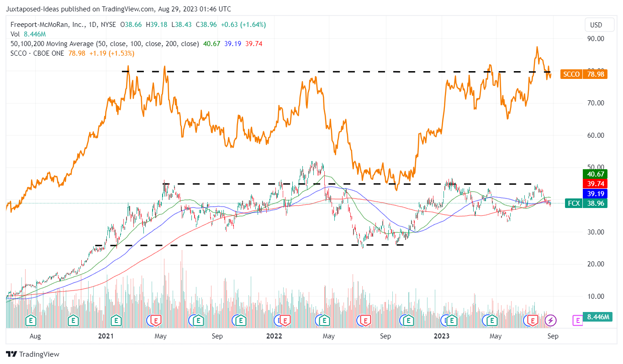The height and width of the screenshot is (364, 623).
Task: Click the +0.63 (+1.64%) change value
Action: point(244,25)
